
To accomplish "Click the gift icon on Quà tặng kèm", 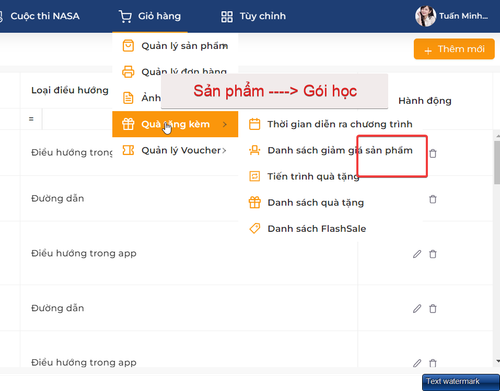I will click(128, 124).
